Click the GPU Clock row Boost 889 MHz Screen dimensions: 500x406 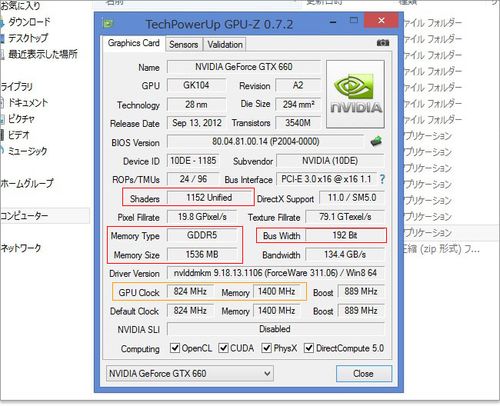[x=361, y=292]
